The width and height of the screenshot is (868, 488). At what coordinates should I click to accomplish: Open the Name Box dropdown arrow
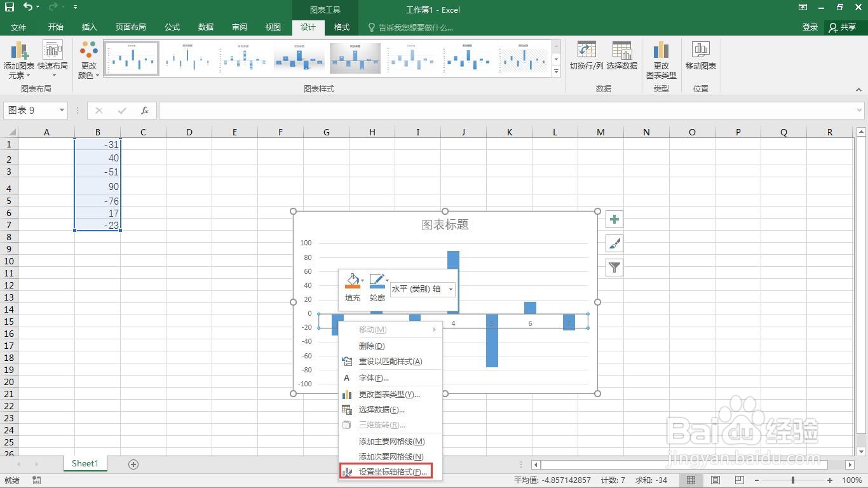[62, 111]
